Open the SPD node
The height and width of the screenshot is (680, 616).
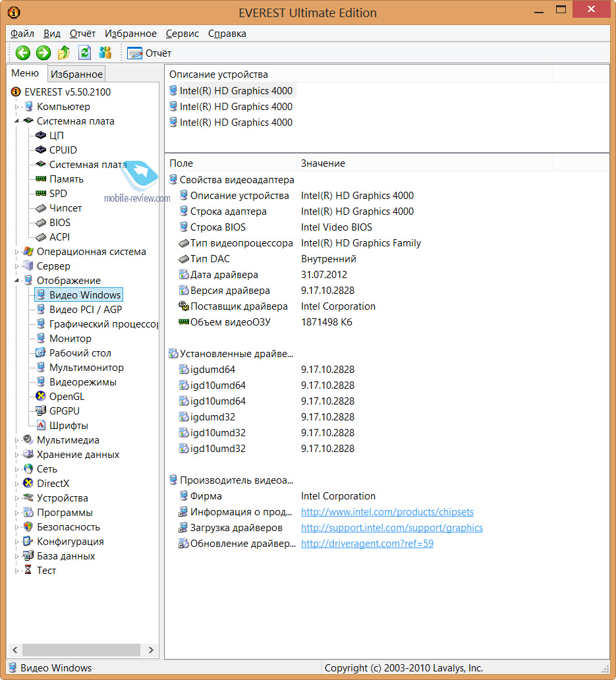point(58,194)
